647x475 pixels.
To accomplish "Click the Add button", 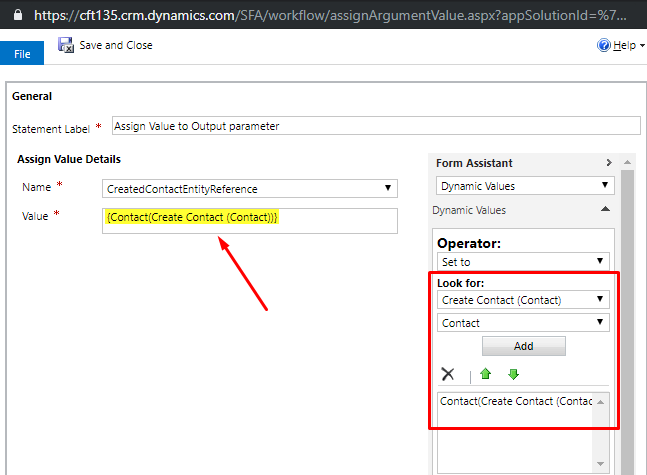I will pyautogui.click(x=524, y=346).
